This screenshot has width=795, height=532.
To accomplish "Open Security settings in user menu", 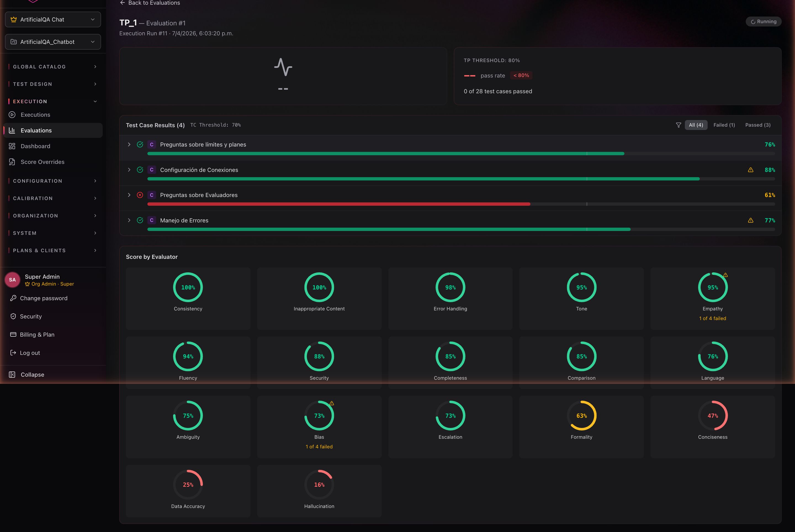I will tap(31, 316).
